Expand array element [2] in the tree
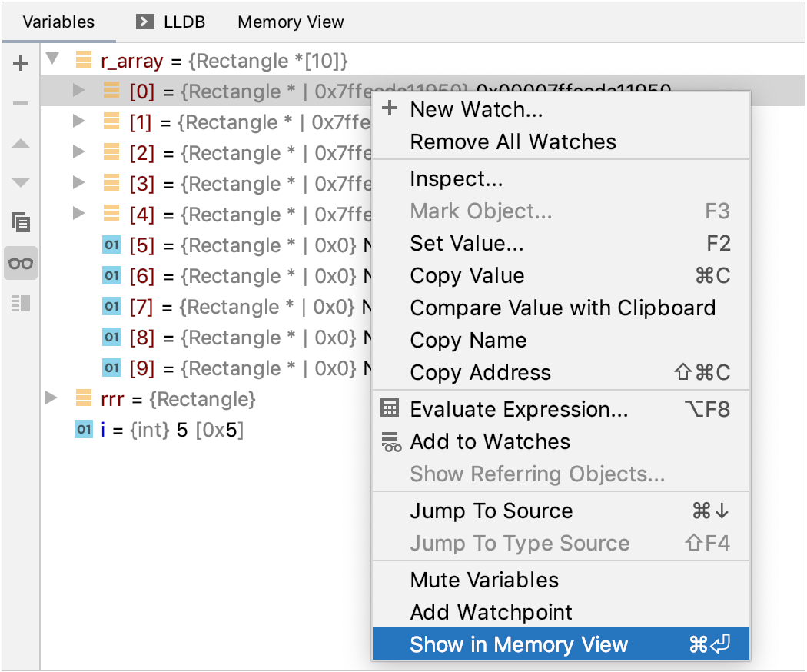Screen dimensions: 807x672 pyautogui.click(x=78, y=153)
